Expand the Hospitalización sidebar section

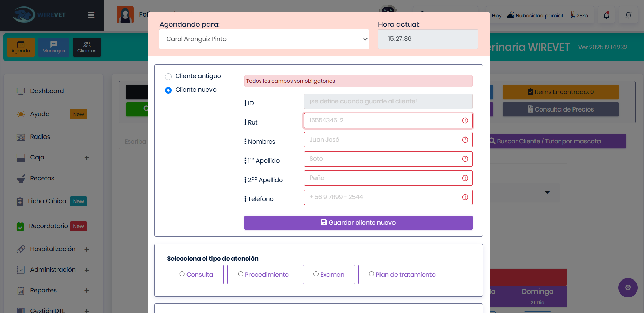[53, 249]
